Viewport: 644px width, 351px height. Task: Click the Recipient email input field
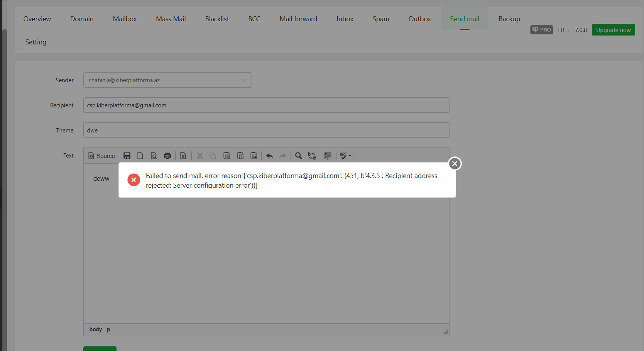tap(266, 105)
